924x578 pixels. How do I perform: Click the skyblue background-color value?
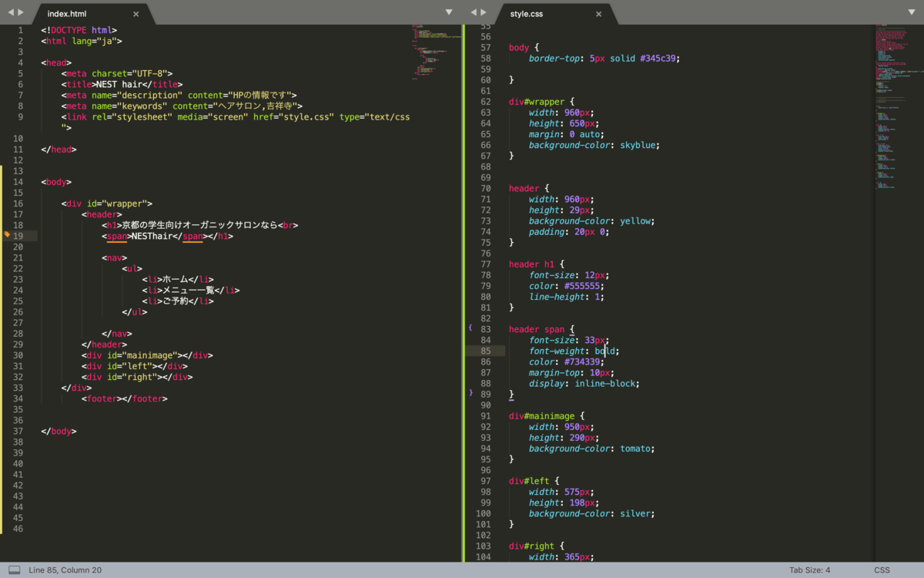pos(638,145)
